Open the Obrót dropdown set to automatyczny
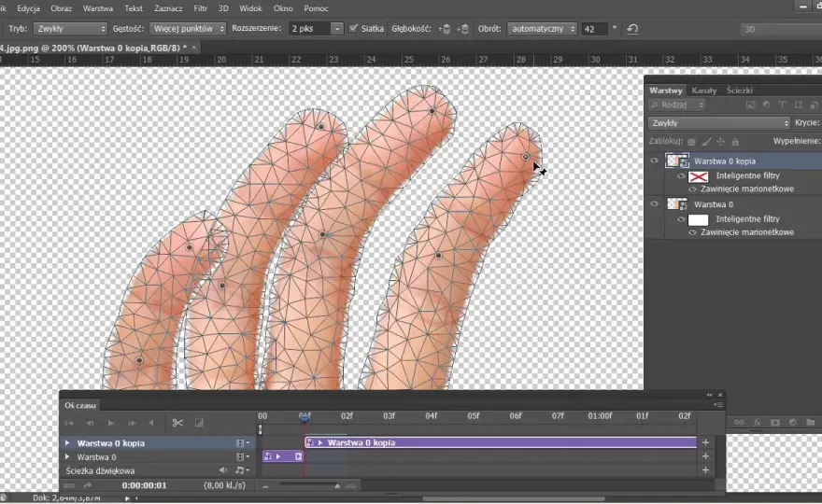Image resolution: width=822 pixels, height=504 pixels. [542, 29]
